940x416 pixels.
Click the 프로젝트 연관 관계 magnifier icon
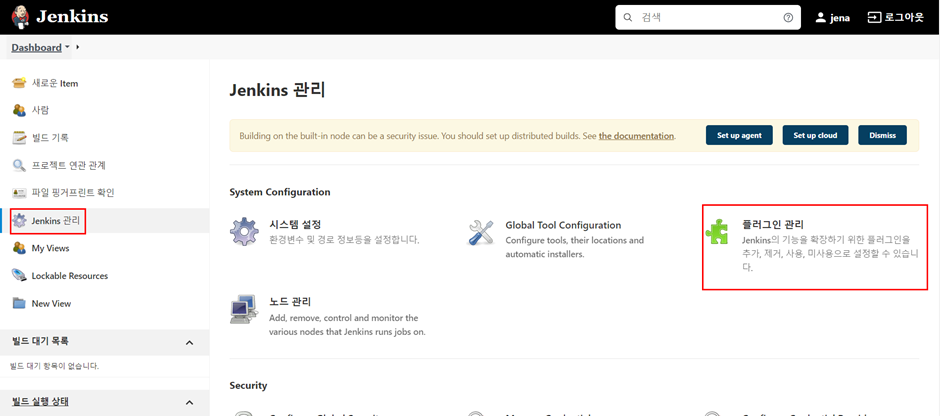pos(20,165)
